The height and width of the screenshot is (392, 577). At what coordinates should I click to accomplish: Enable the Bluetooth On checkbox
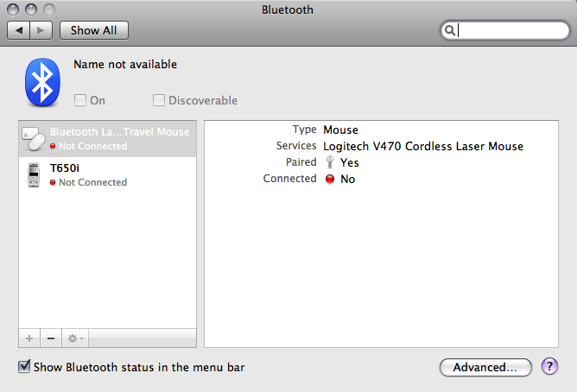click(80, 100)
